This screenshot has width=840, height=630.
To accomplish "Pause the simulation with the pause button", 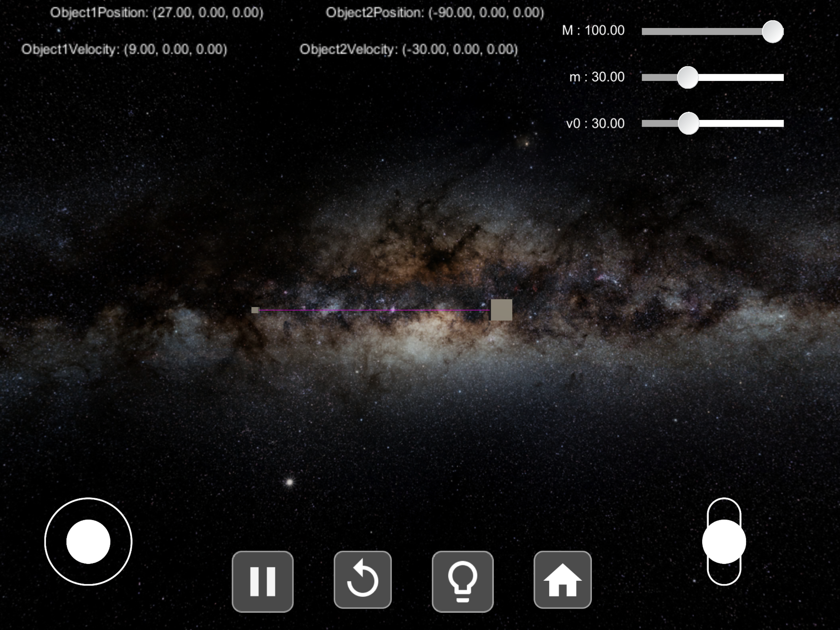I will [262, 581].
